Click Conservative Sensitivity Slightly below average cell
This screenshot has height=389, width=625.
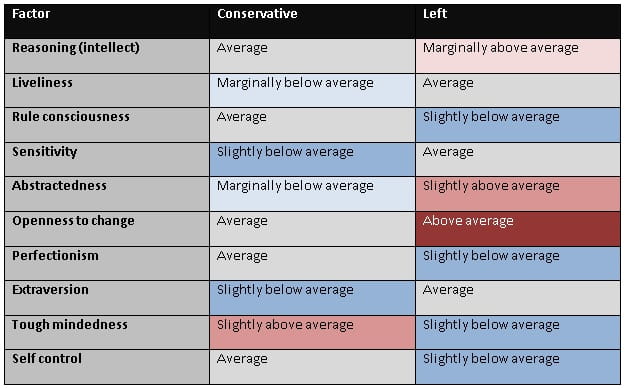312,159
